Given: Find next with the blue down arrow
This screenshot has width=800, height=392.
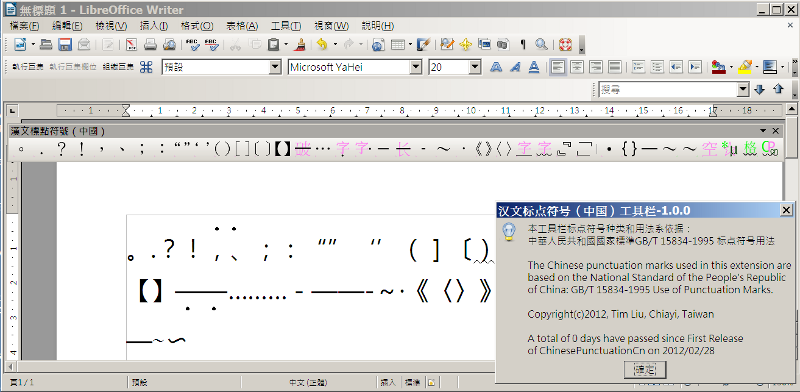Looking at the screenshot, I should 760,90.
